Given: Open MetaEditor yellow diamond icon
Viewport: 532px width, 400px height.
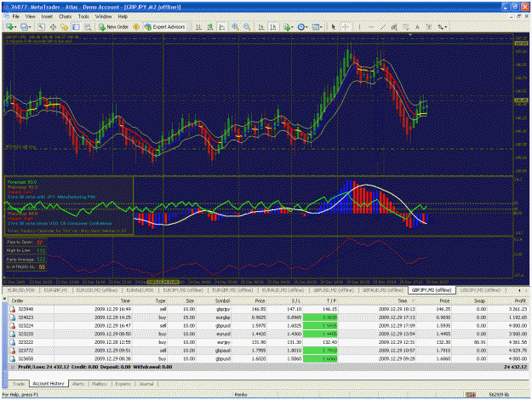Looking at the screenshot, I should point(136,26).
